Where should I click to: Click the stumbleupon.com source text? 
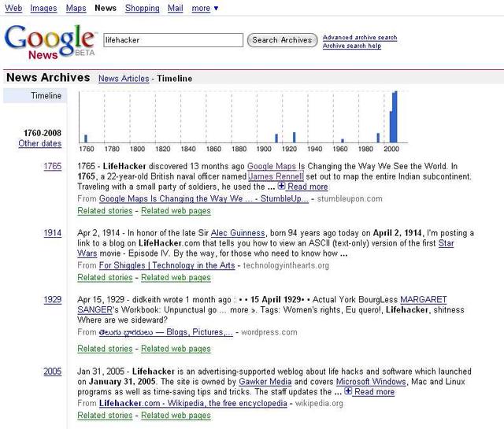pyautogui.click(x=350, y=198)
